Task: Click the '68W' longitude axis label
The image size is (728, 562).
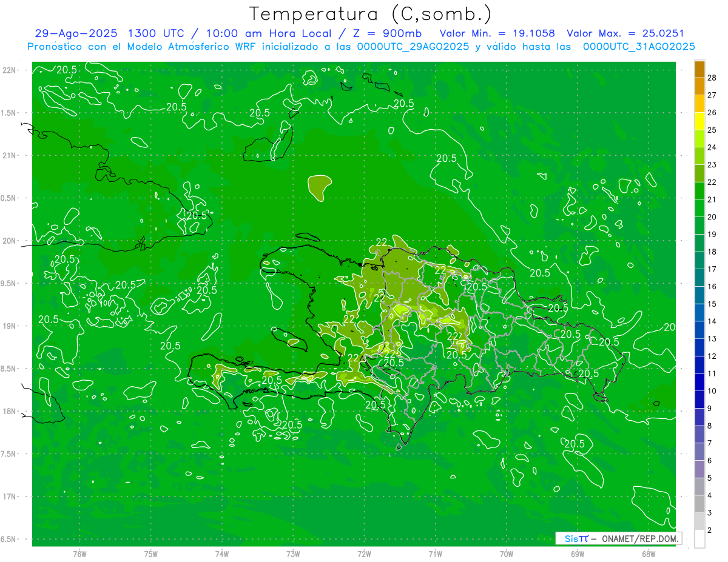Action: point(649,554)
